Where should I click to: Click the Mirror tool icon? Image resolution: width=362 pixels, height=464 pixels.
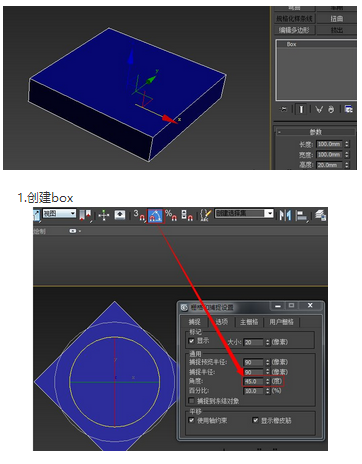[x=285, y=215]
